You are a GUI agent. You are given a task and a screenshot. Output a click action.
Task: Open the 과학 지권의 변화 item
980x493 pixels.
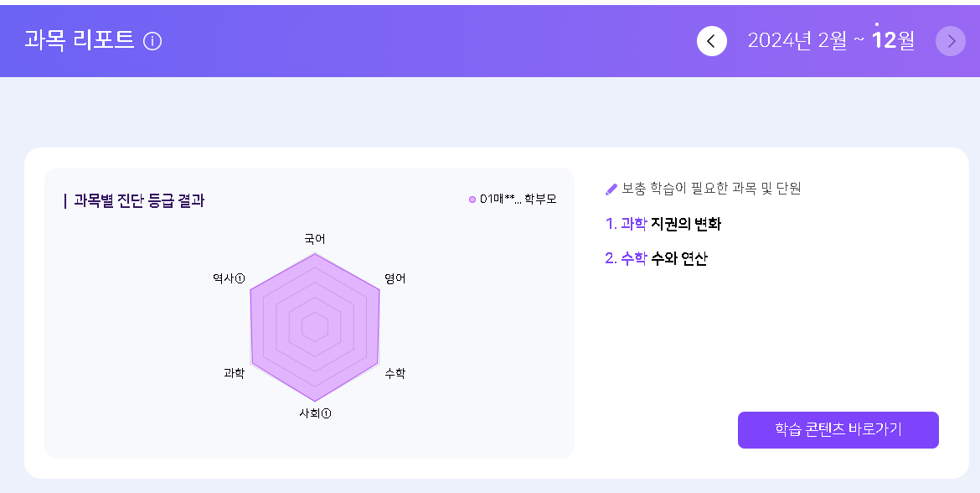pyautogui.click(x=663, y=224)
